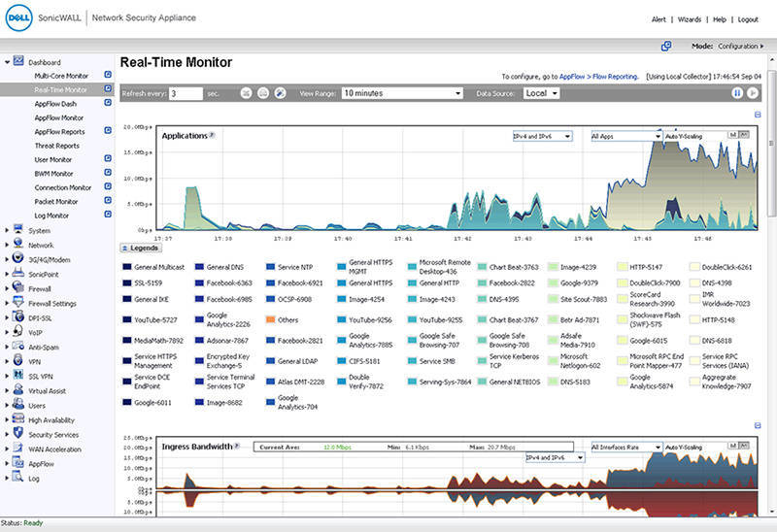
Task: Collapse the Ingress Bandwidth chart panel
Action: [x=758, y=425]
